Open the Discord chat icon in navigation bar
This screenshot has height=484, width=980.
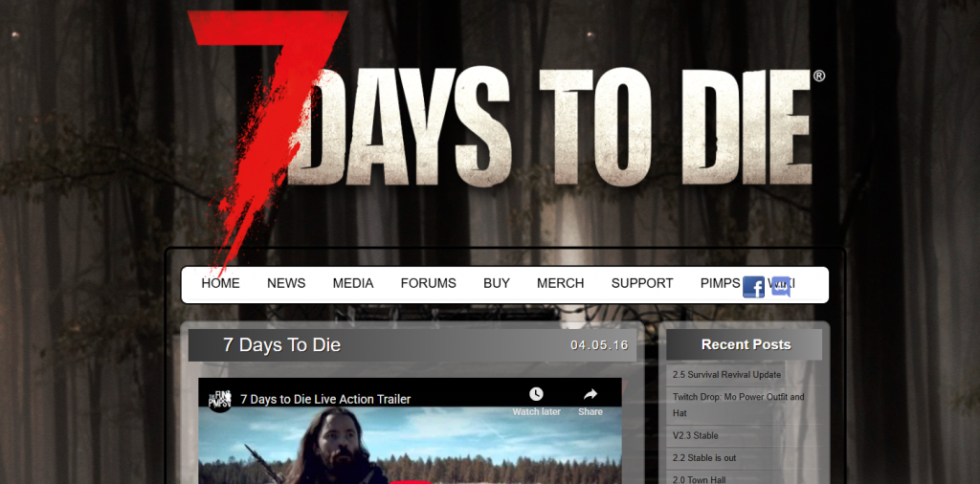coord(781,287)
